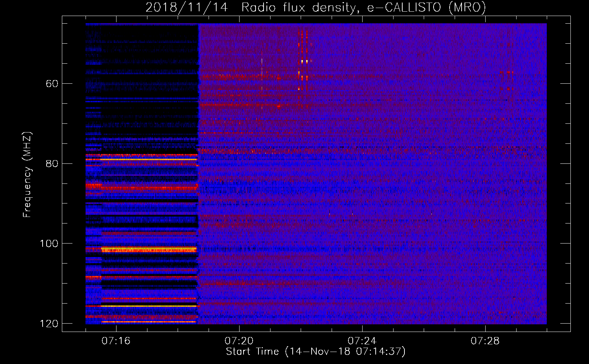Click the 120 frequency tick label
Screen dimensions: 589x364
click(49, 324)
